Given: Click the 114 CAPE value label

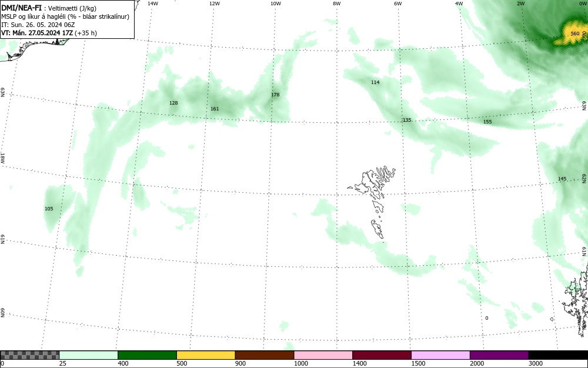Looking at the screenshot, I should click(375, 82).
